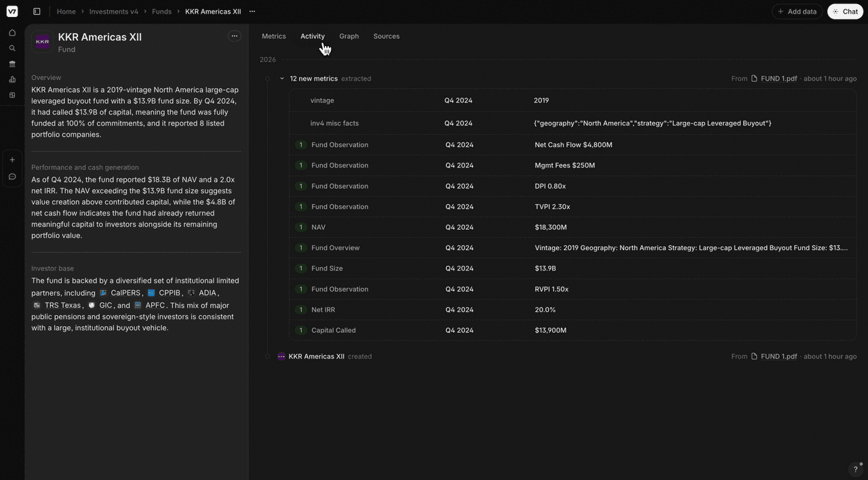Click '$13.9B' fund size value
868x480 pixels.
(545, 268)
